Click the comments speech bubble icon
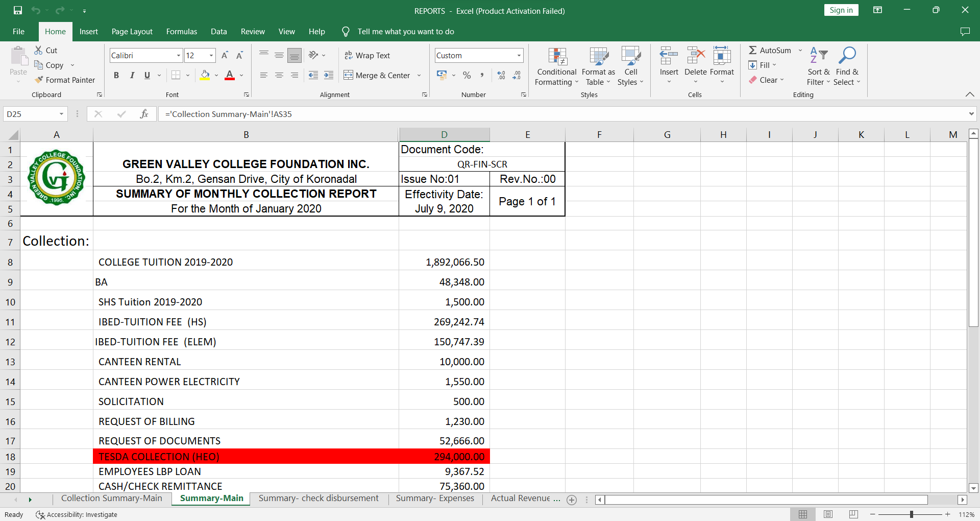980x521 pixels. pyautogui.click(x=965, y=32)
